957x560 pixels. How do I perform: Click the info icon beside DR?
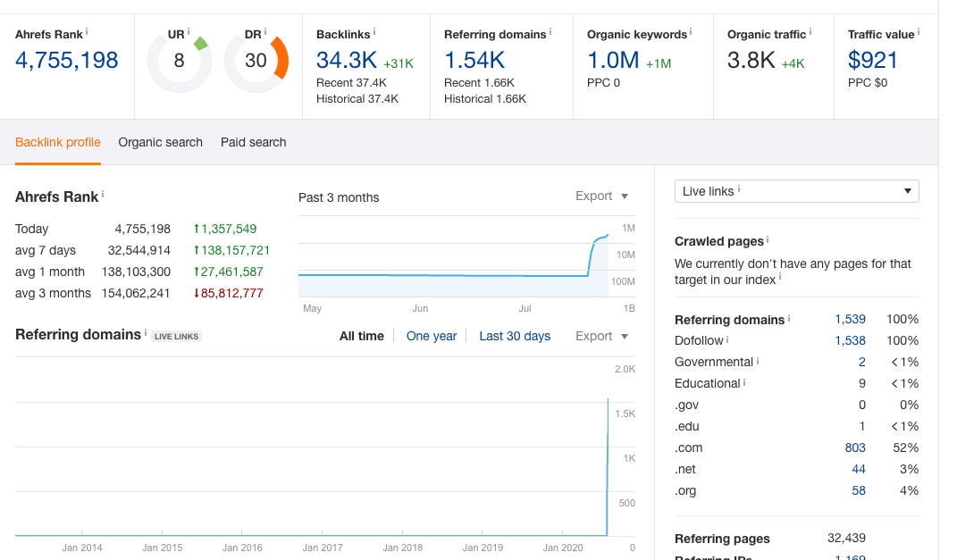click(265, 31)
